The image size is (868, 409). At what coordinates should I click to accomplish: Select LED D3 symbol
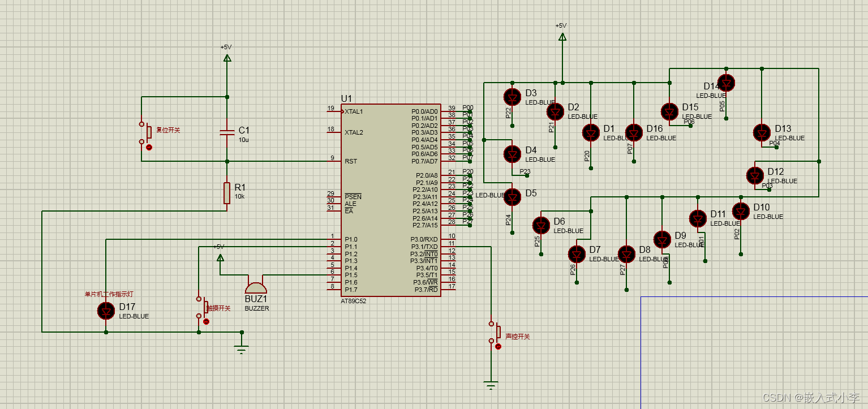click(x=512, y=97)
